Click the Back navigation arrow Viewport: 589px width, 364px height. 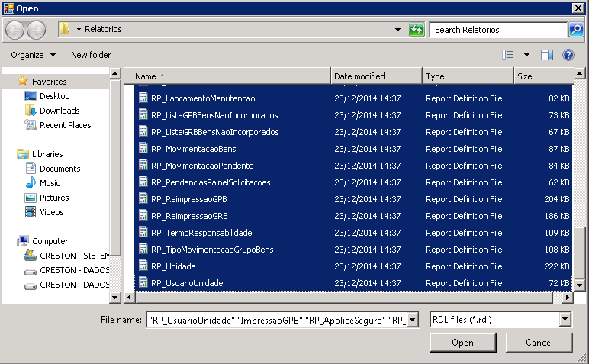click(x=15, y=30)
